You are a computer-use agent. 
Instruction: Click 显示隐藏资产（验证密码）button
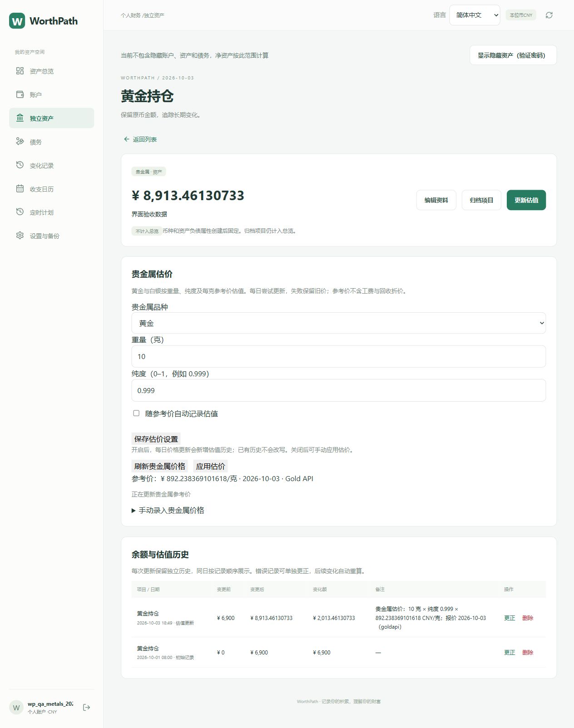pyautogui.click(x=513, y=55)
